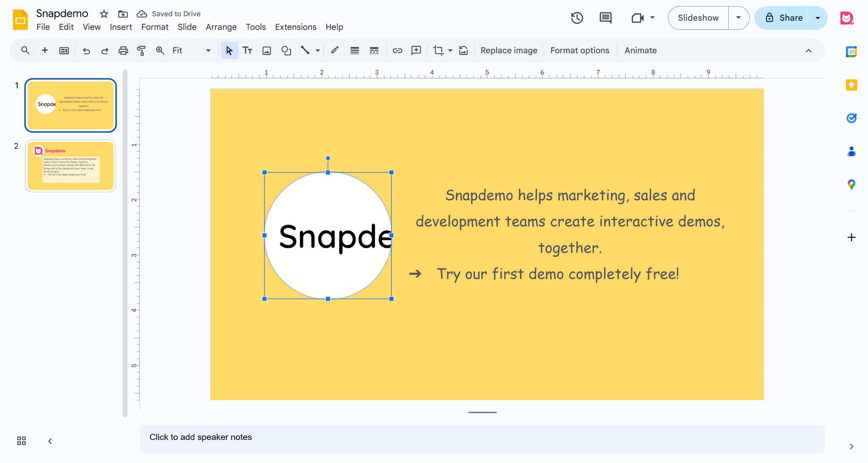
Task: Undo the last action
Action: click(x=86, y=51)
